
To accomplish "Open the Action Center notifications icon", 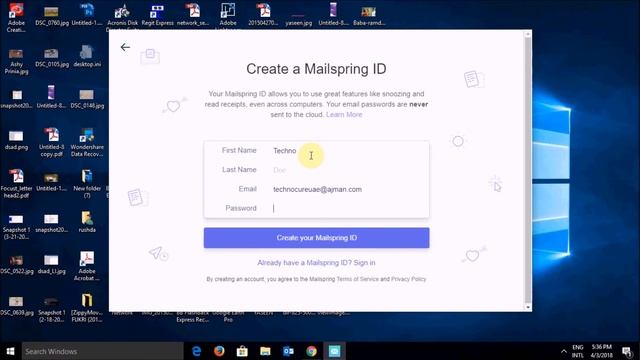I will pyautogui.click(x=627, y=351).
